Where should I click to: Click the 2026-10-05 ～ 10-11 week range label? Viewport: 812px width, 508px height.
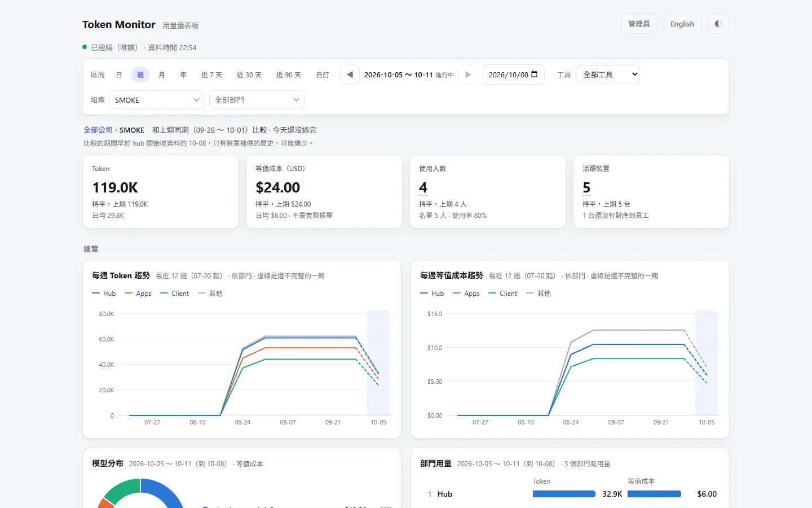398,75
